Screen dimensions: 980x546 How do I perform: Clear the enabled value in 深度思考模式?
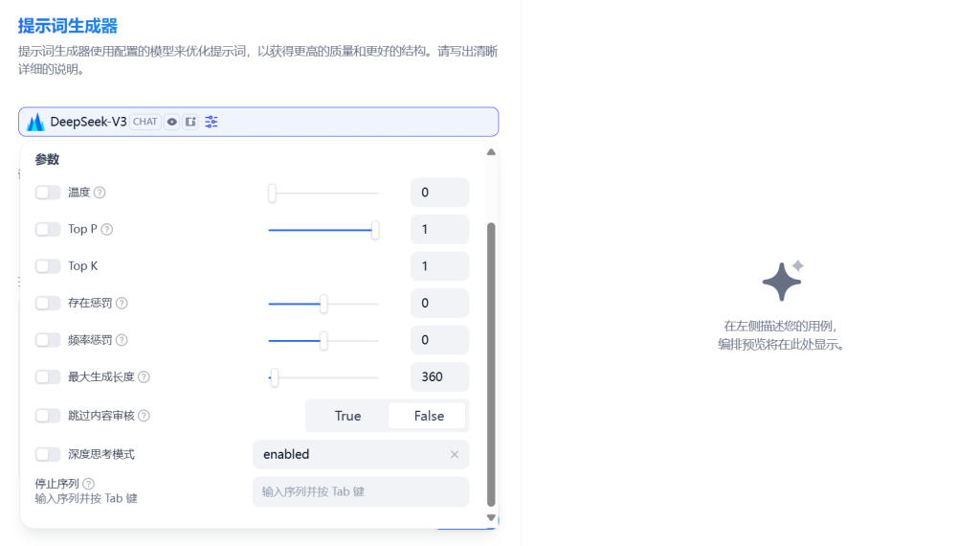coord(455,454)
